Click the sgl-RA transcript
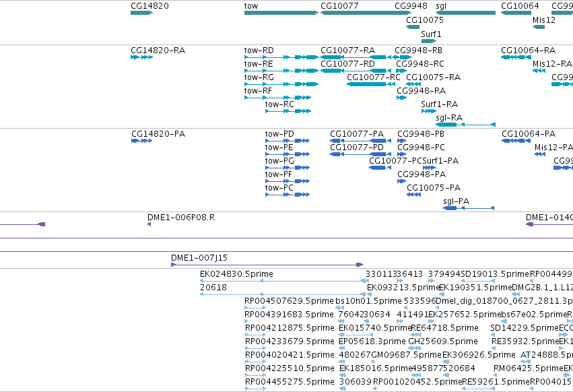 (x=465, y=125)
